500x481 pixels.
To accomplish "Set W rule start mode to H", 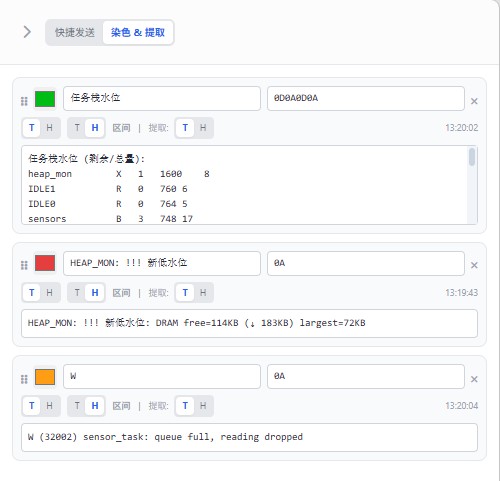I will click(x=49, y=406).
